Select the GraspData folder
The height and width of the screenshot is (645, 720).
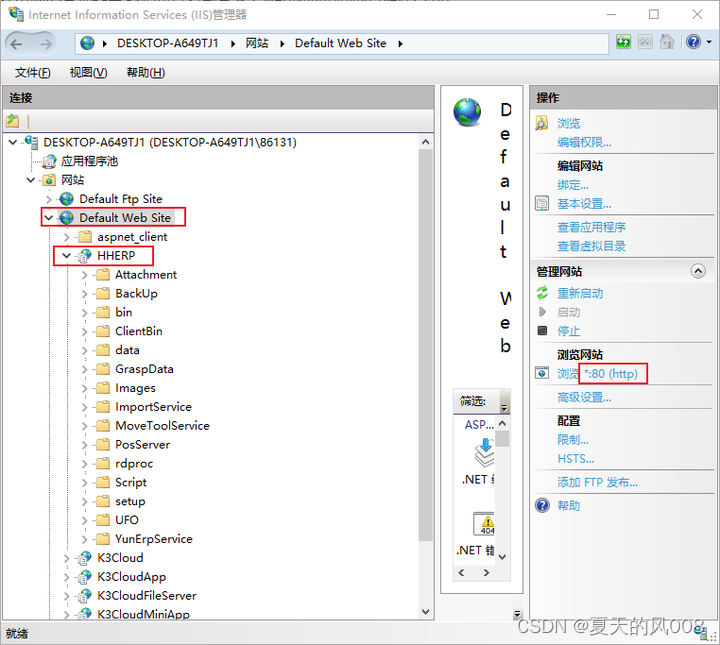coord(144,369)
